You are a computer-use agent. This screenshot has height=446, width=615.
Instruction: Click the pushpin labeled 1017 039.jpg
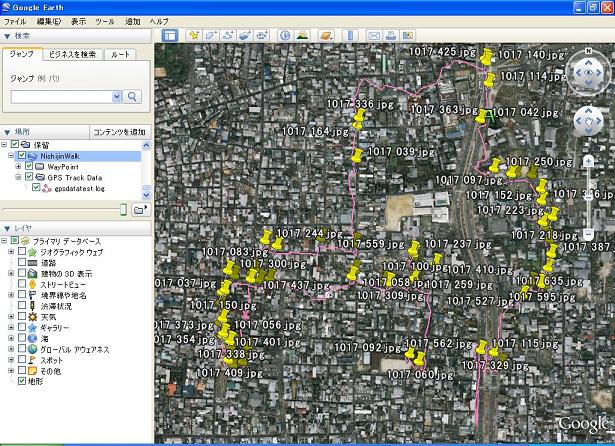click(x=357, y=156)
